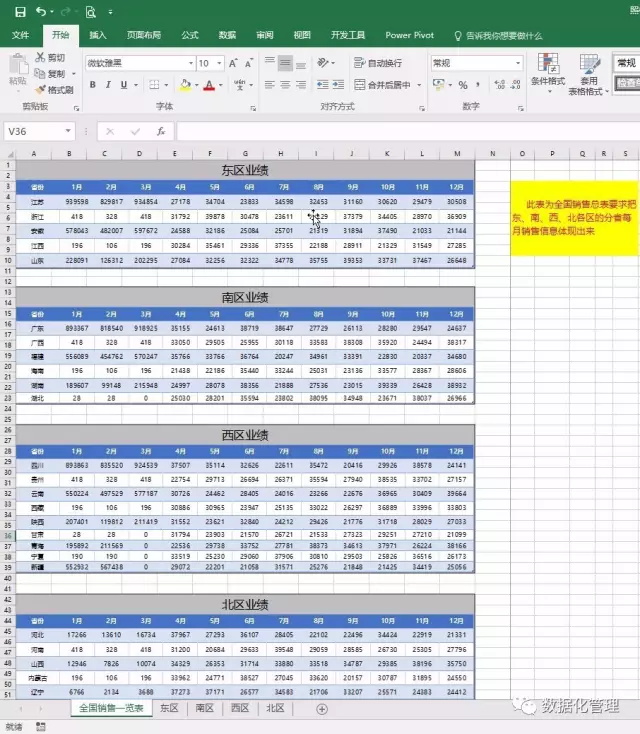This screenshot has width=640, height=734.
Task: Align text right icon
Action: [x=301, y=85]
